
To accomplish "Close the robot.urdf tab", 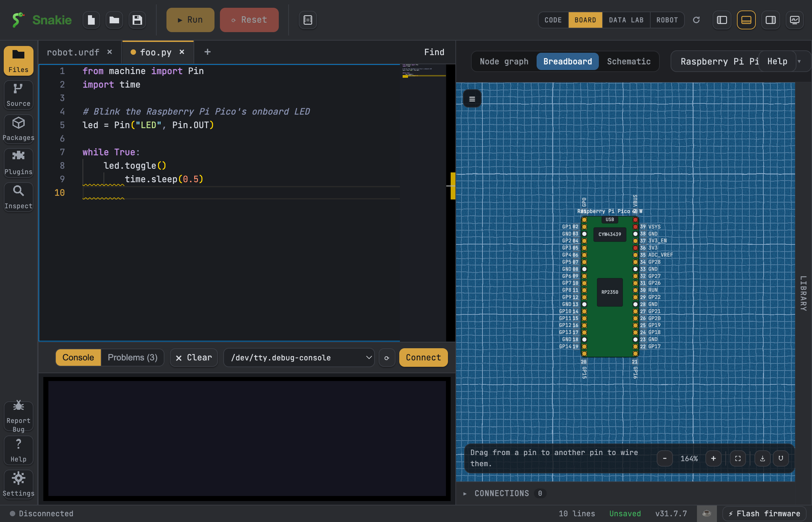I will tap(110, 52).
